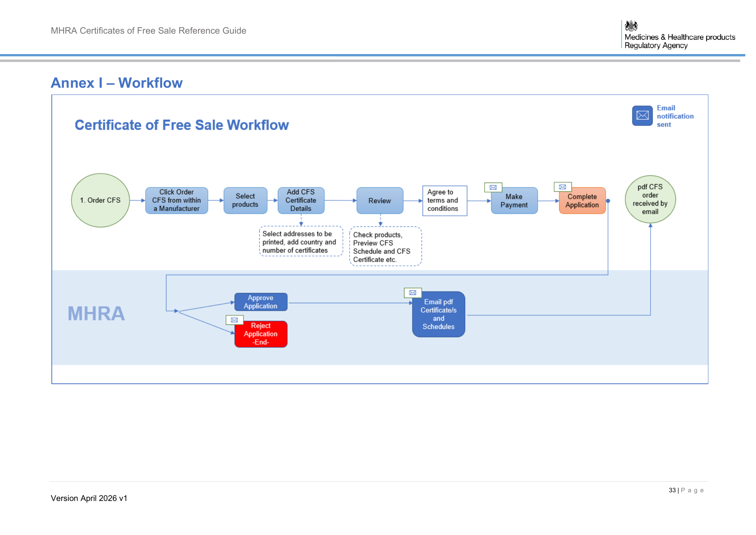Click the '33 | Page' page number

[x=686, y=490]
